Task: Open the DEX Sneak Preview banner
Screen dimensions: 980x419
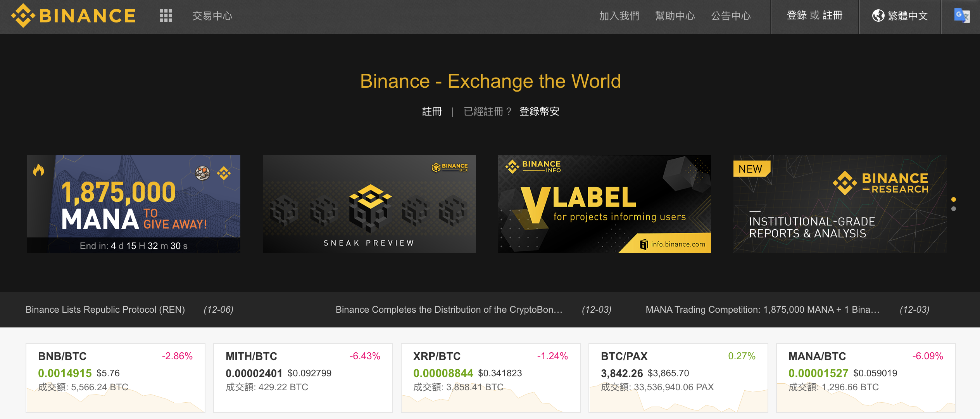Action: pyautogui.click(x=369, y=204)
